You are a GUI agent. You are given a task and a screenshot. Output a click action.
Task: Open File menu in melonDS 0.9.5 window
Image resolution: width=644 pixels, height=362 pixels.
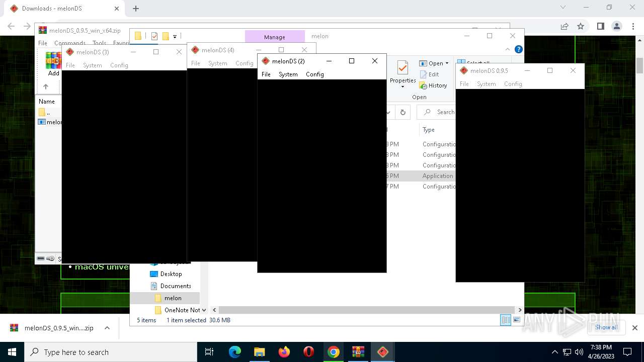(464, 84)
